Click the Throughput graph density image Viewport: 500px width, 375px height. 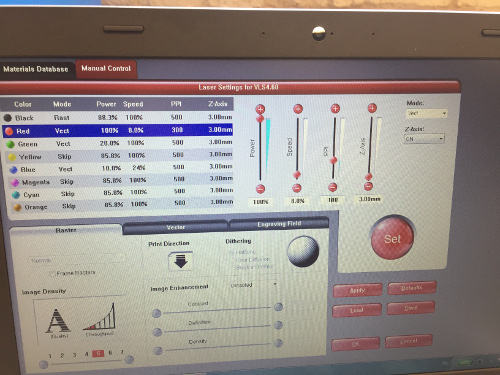100,317
